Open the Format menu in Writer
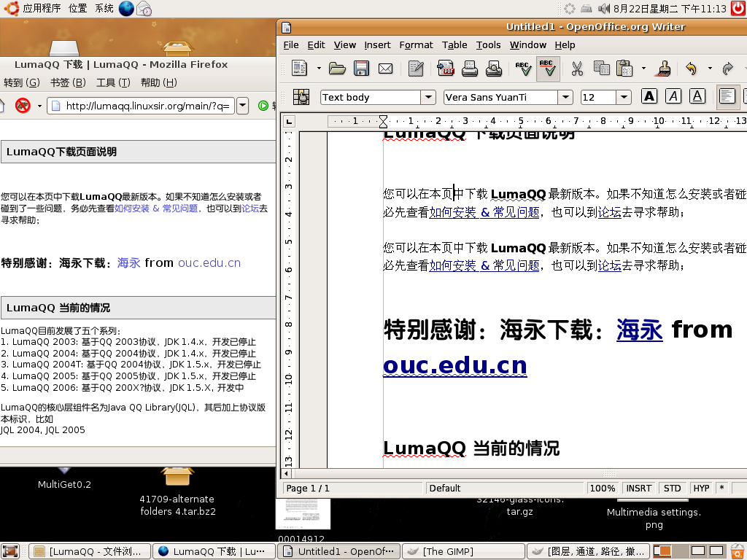Screen dimensions: 747x560 tap(416, 44)
